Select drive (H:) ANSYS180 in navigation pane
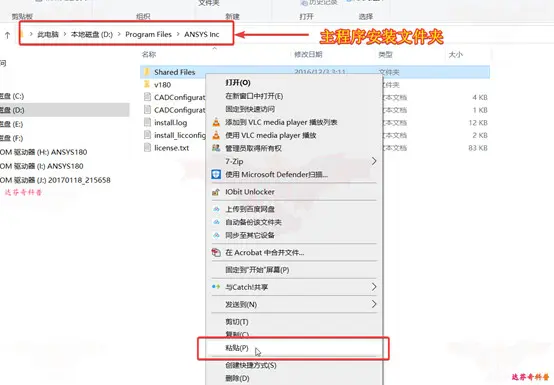 click(x=43, y=152)
